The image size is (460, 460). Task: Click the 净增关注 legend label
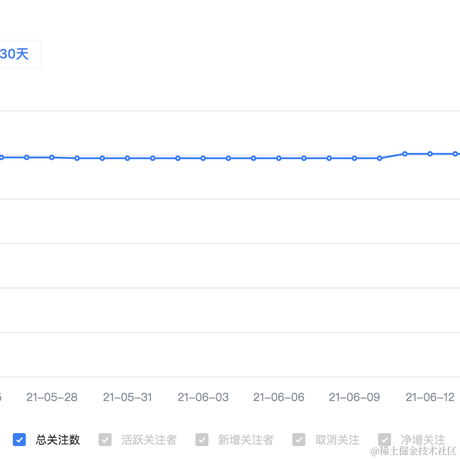[423, 440]
